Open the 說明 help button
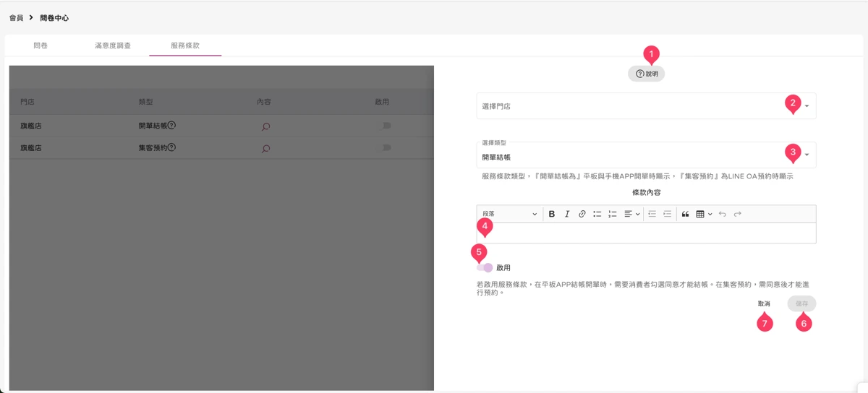 coord(646,74)
